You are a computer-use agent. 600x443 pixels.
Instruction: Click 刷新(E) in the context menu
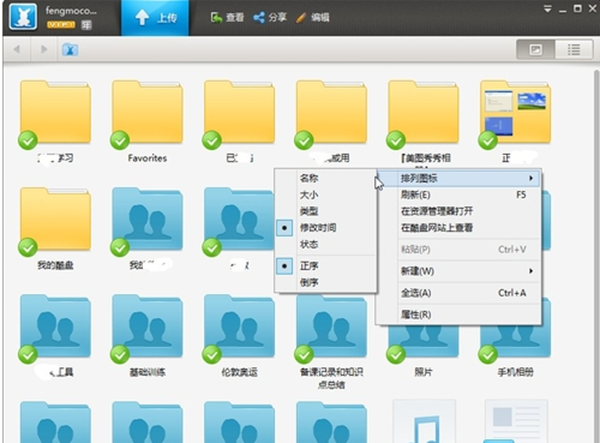coord(459,195)
